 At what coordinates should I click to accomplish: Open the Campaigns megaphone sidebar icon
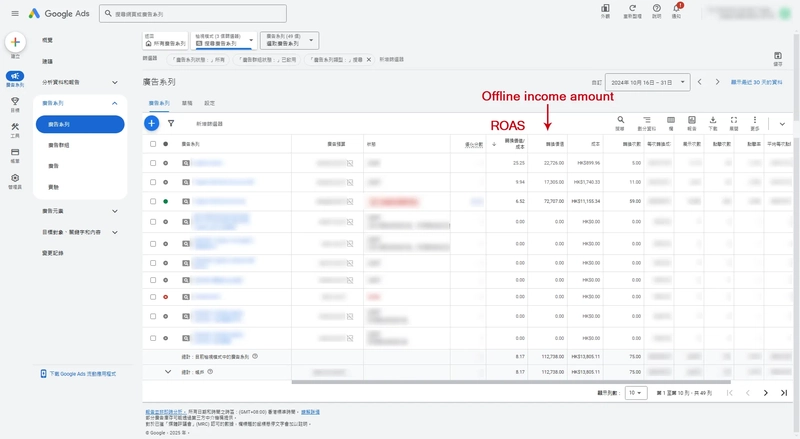pyautogui.click(x=15, y=76)
